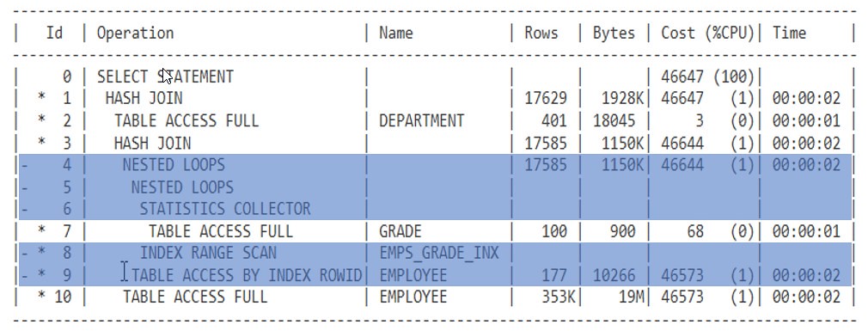Click the DEPARTMENT table name

(x=421, y=120)
